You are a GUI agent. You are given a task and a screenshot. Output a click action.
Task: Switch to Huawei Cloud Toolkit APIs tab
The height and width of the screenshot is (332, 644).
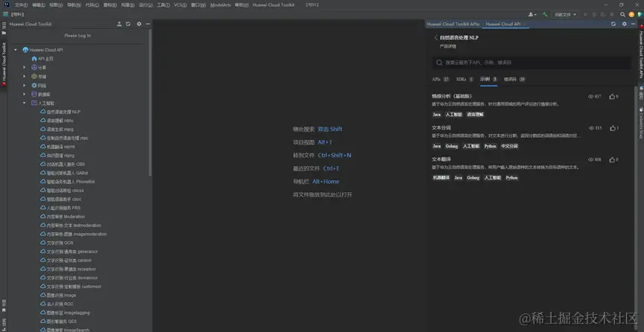(x=453, y=25)
